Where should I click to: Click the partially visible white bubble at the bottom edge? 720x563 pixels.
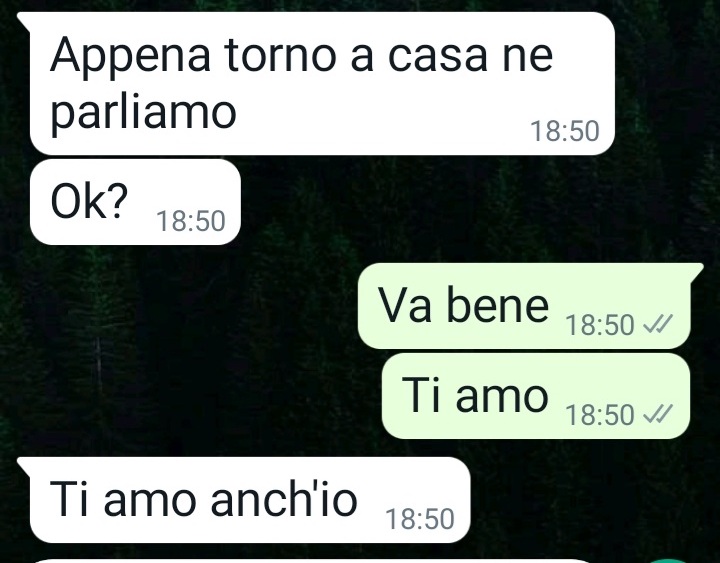312,561
